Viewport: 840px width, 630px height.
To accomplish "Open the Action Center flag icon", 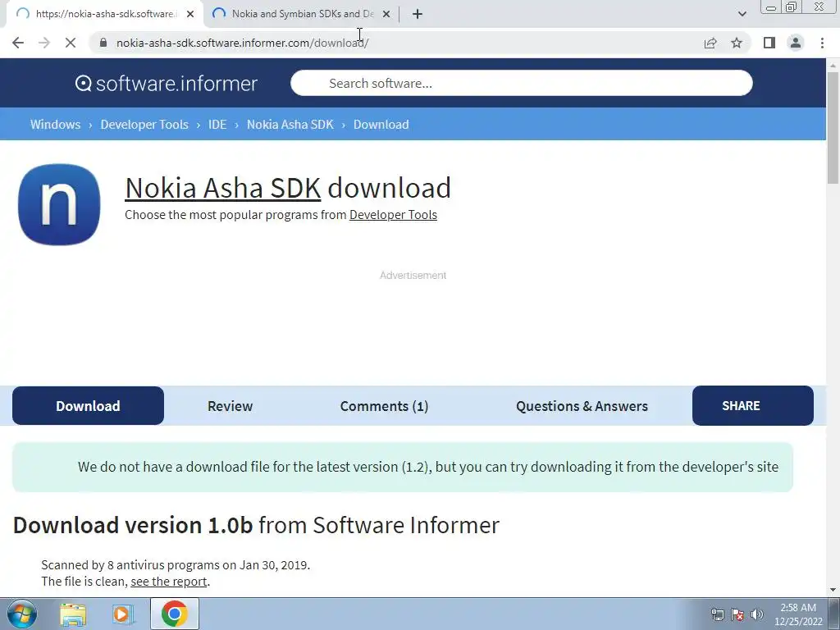I will (737, 614).
